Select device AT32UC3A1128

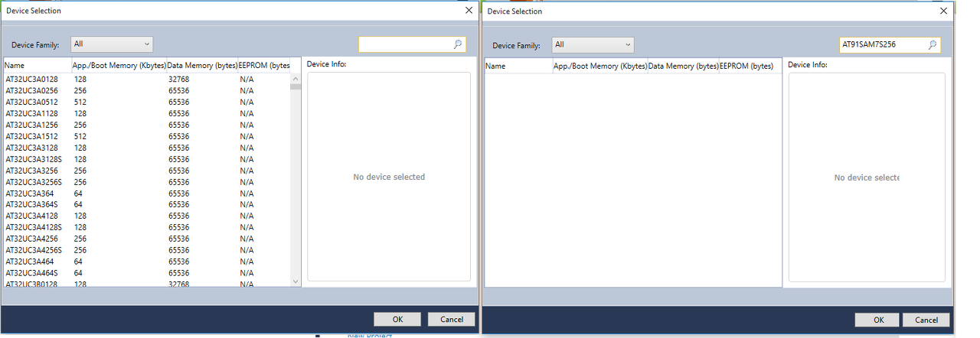tap(145, 113)
